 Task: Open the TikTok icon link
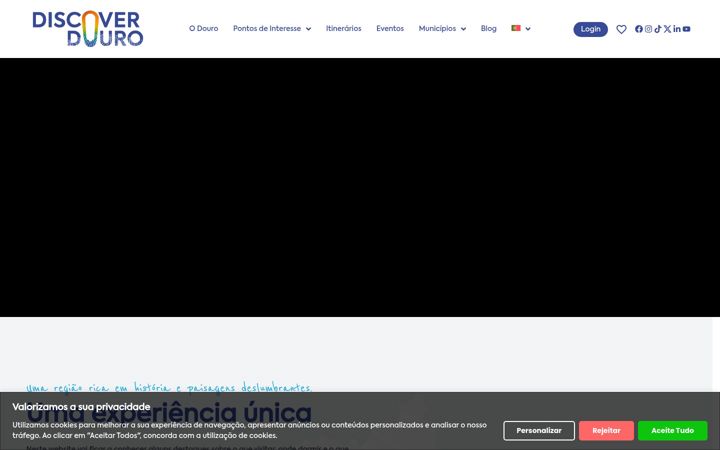(658, 29)
